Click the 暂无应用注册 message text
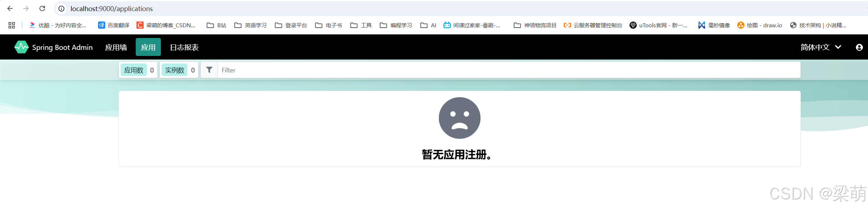 [456, 155]
